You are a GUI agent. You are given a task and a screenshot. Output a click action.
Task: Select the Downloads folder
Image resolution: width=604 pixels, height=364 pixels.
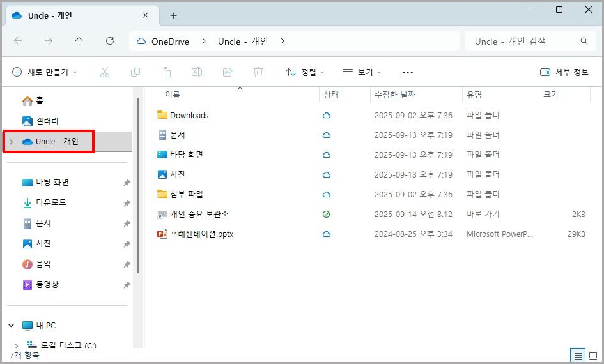tap(183, 115)
